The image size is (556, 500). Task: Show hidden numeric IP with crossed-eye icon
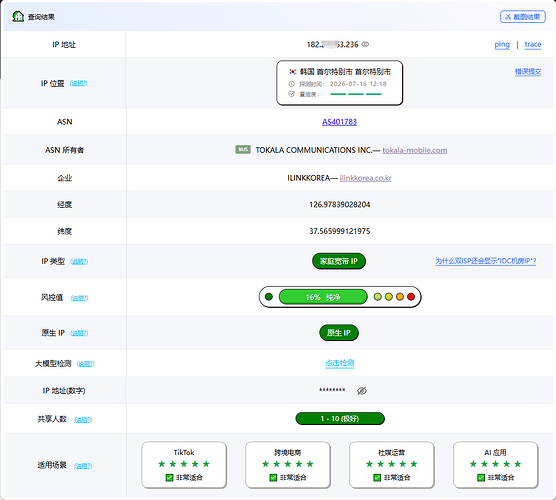tap(362, 391)
